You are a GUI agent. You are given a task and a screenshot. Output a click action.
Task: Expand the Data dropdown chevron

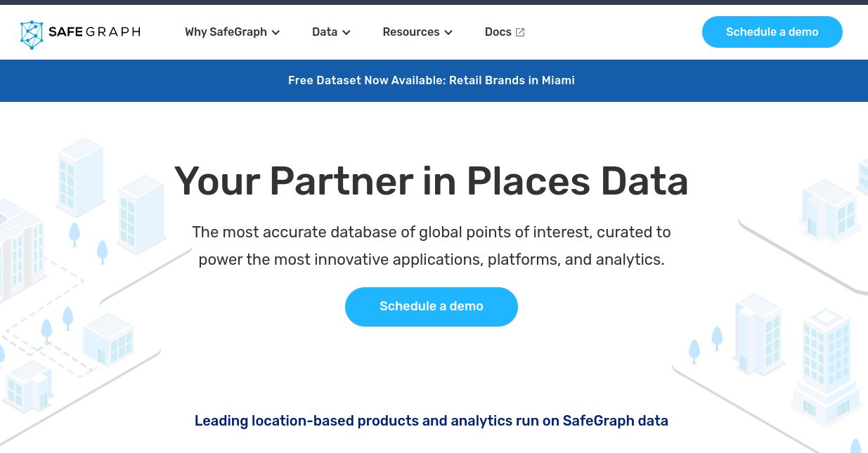point(347,32)
